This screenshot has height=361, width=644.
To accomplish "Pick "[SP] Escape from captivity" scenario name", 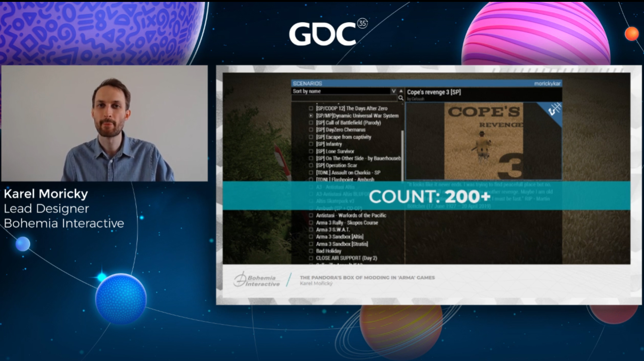I will point(344,137).
